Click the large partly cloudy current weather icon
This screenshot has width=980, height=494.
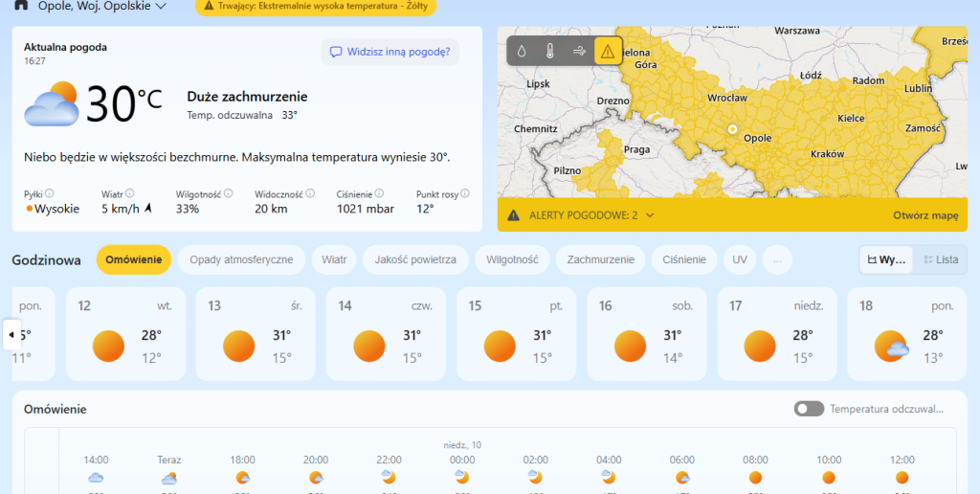52,103
